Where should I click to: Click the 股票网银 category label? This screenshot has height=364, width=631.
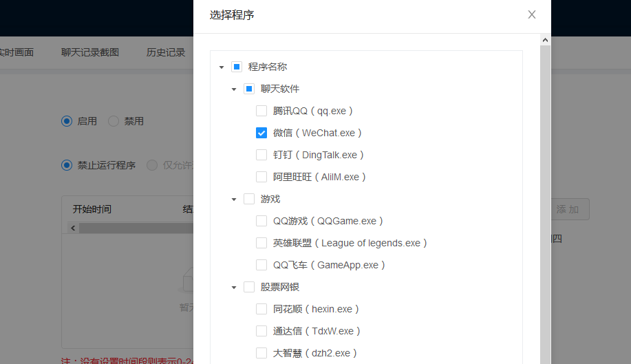pyautogui.click(x=280, y=287)
